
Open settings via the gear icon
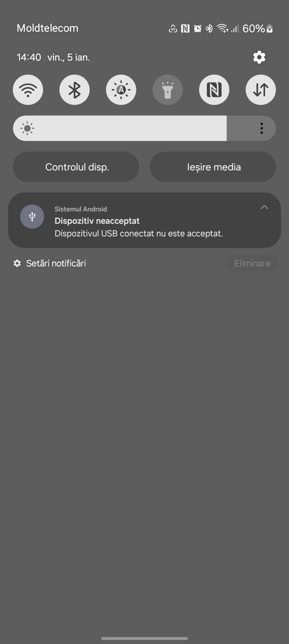pos(259,57)
